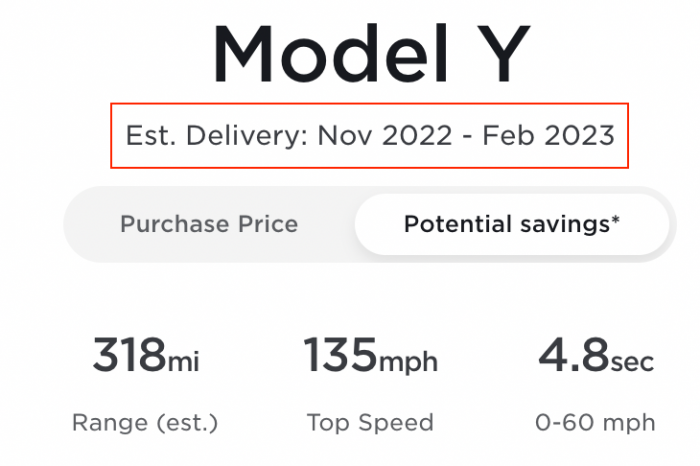Select the Top Speed label

pos(370,422)
